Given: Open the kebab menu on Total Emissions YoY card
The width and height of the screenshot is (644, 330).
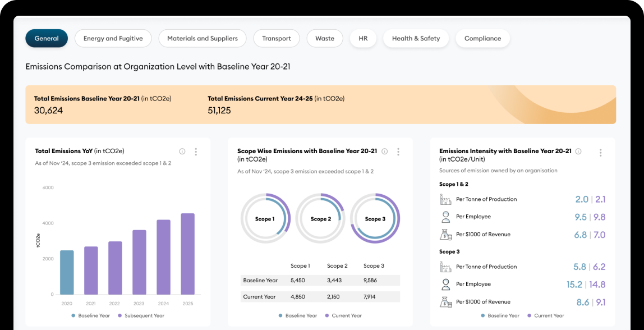Looking at the screenshot, I should (x=196, y=152).
